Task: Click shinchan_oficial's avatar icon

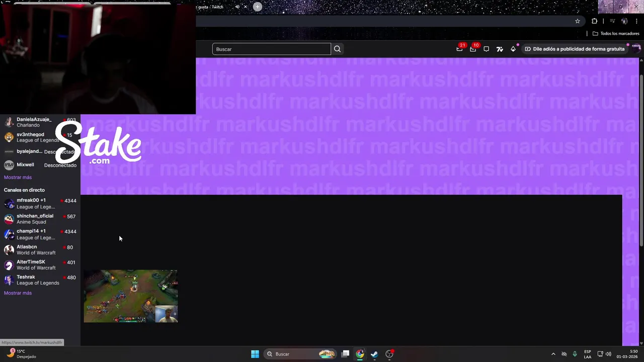Action: (9, 219)
